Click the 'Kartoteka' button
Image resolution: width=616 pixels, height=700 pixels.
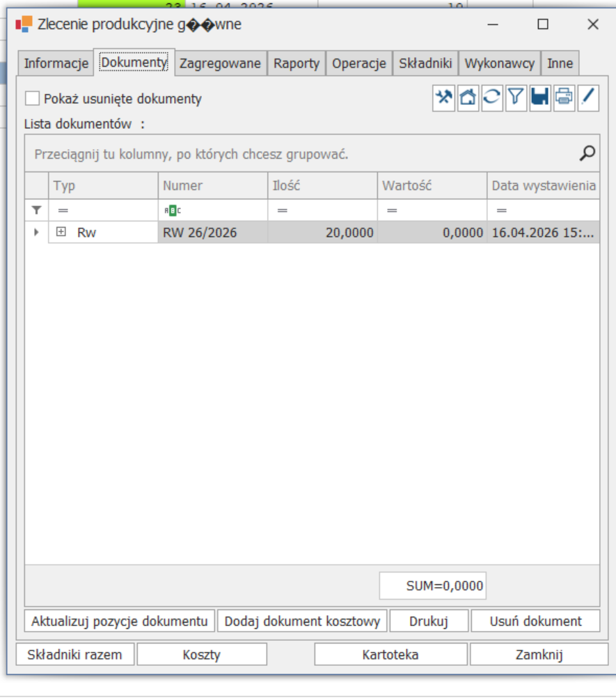[390, 655]
